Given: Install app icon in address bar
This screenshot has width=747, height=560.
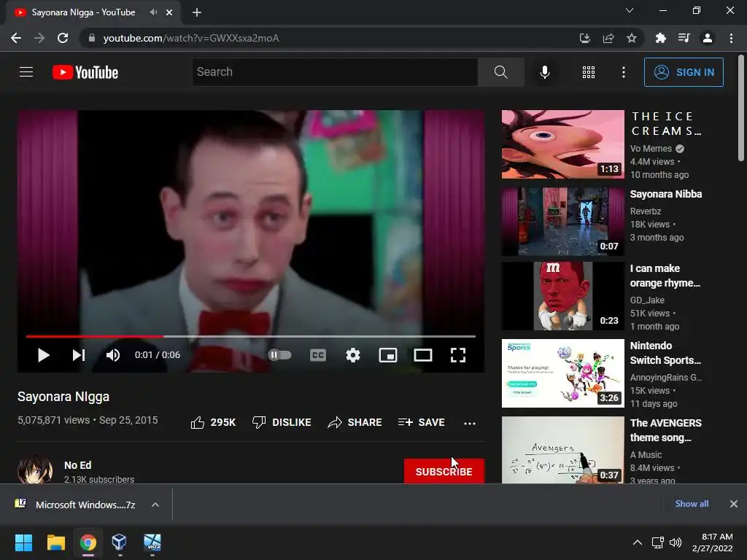Looking at the screenshot, I should [x=584, y=38].
